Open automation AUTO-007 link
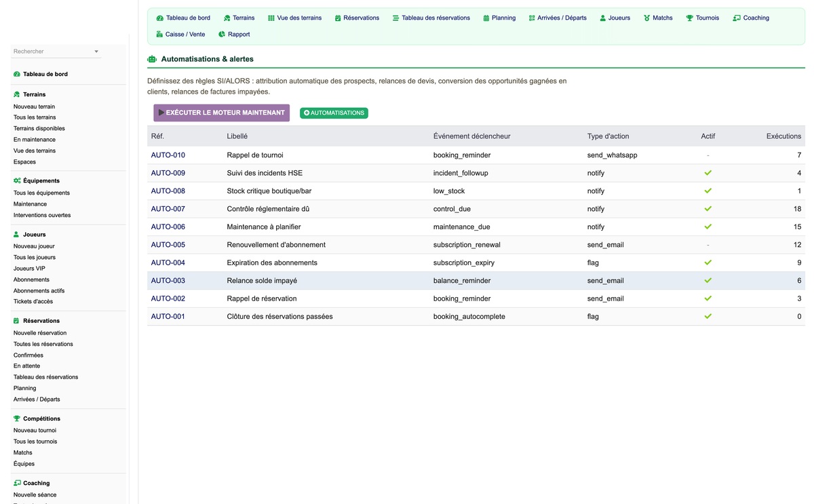Image resolution: width=814 pixels, height=504 pixels. 168,209
